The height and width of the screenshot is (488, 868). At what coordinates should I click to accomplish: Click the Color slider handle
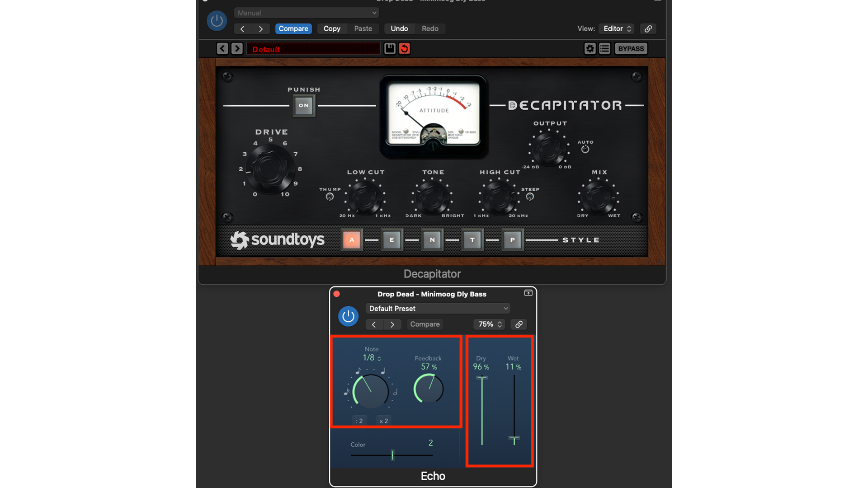(392, 455)
